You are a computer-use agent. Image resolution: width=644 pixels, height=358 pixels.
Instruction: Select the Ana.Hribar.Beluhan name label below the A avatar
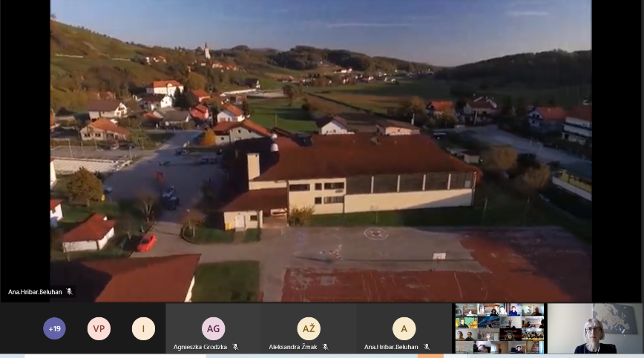pos(391,347)
